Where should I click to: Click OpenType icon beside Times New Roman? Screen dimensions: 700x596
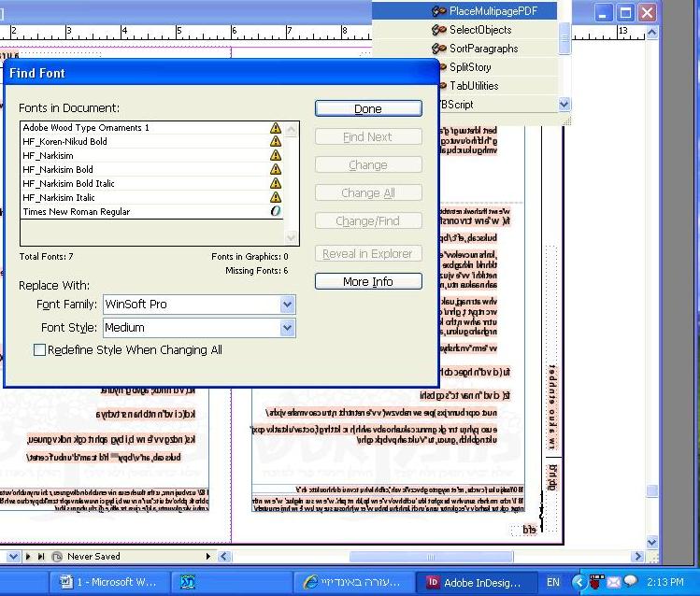coord(276,211)
